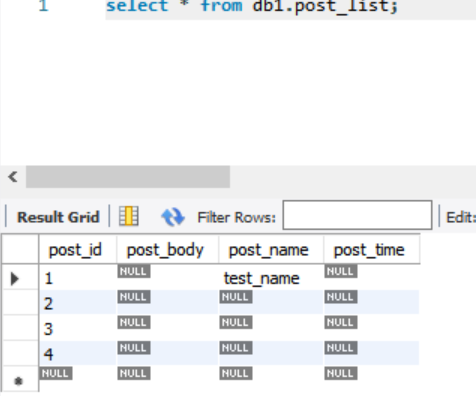This screenshot has width=476, height=396.
Task: Click the NULL post_name cell in the new row
Action: pyautogui.click(x=271, y=379)
